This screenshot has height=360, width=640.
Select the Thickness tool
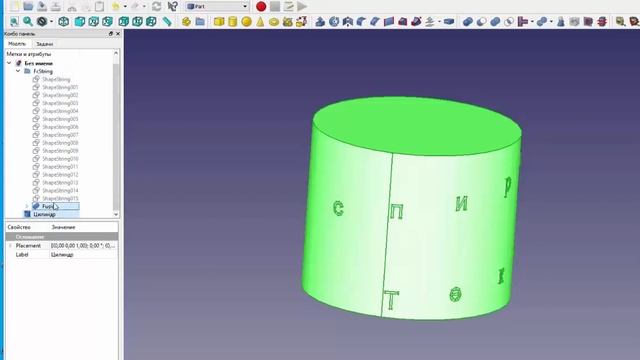click(x=449, y=21)
